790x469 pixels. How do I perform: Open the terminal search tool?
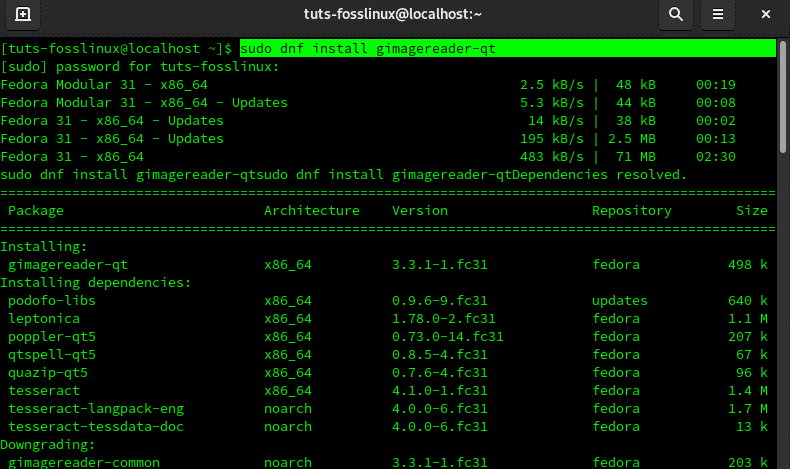click(x=676, y=14)
